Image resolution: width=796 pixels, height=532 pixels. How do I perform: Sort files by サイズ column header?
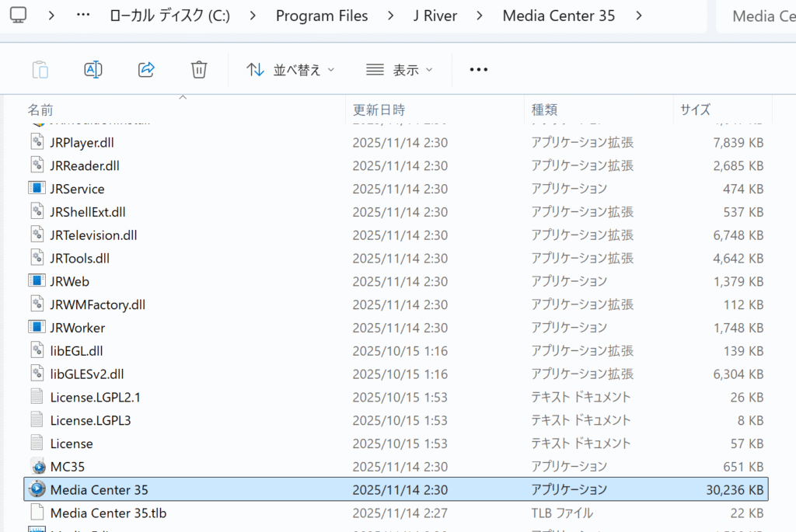coord(695,110)
